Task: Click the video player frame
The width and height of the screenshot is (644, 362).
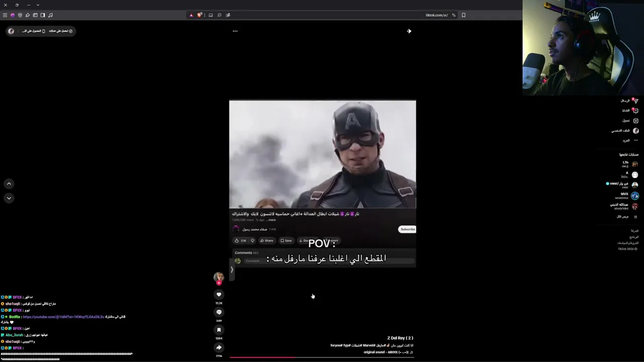Action: click(x=323, y=184)
